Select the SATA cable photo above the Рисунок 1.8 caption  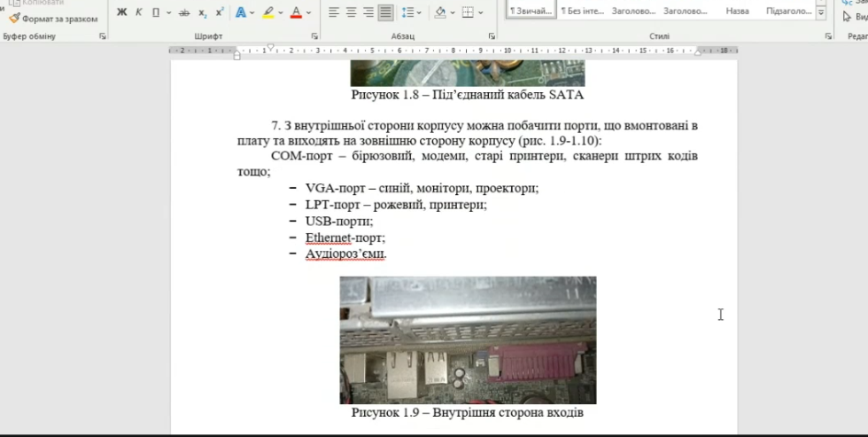pyautogui.click(x=468, y=73)
